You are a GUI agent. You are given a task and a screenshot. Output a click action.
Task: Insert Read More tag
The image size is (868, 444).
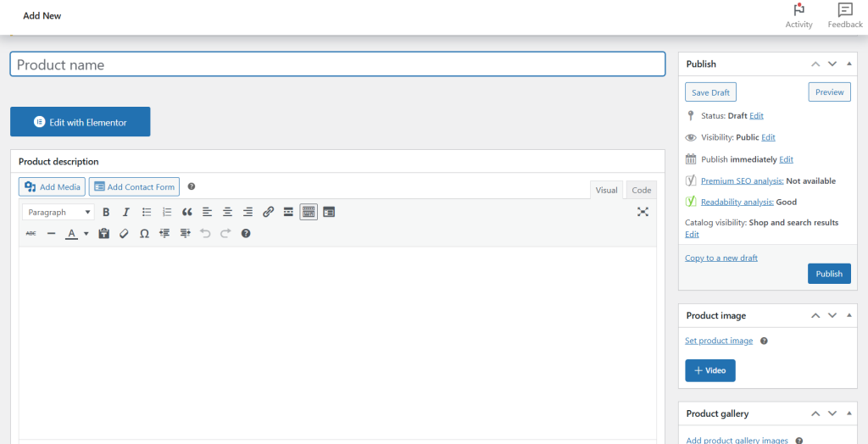tap(288, 212)
